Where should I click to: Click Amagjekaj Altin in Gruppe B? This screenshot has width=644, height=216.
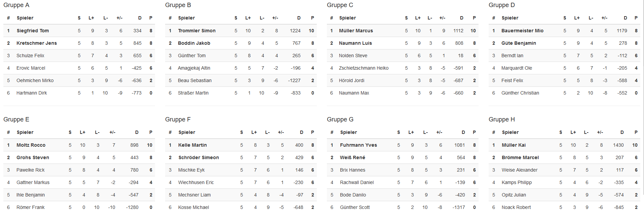[194, 68]
